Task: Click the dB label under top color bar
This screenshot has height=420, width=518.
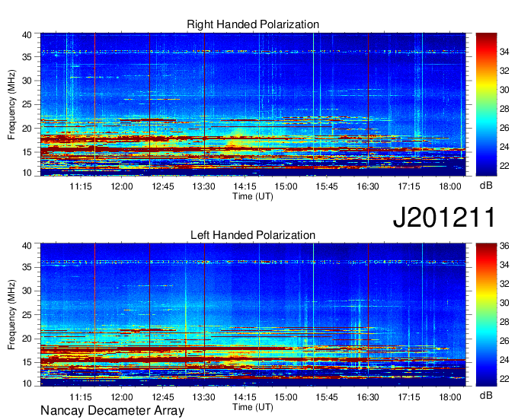Action: [486, 186]
